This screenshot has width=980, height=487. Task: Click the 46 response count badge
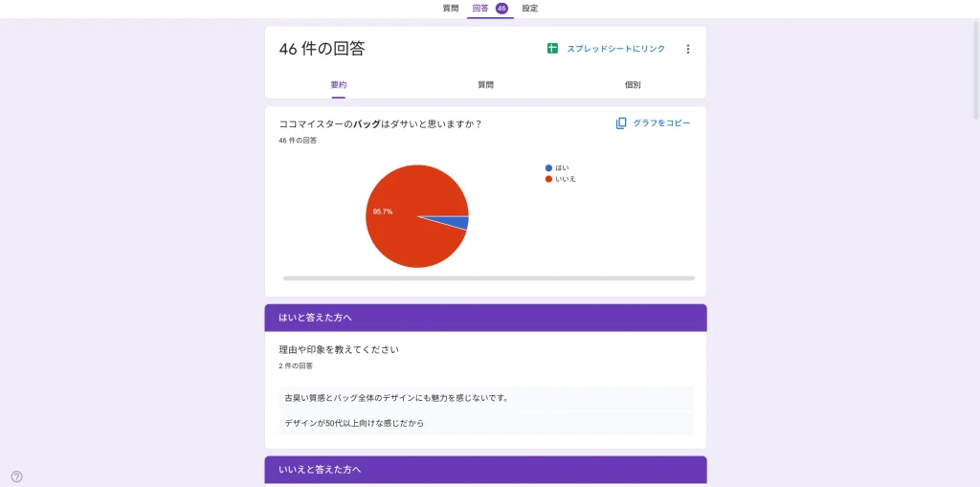click(501, 9)
